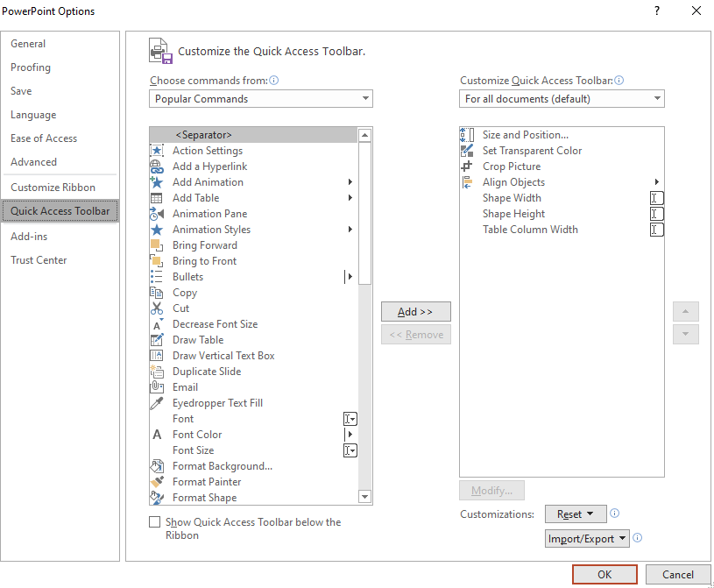Open the Customize Ribbon section
Image resolution: width=714 pixels, height=588 pixels.
coord(51,187)
